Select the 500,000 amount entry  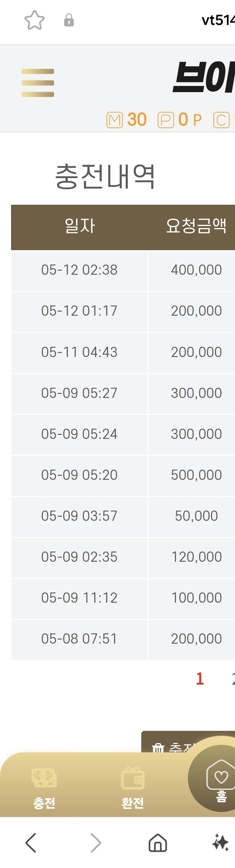[196, 475]
